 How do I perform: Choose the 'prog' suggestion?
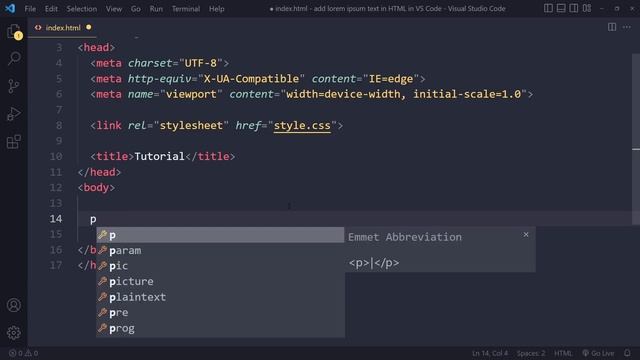[x=220, y=328]
